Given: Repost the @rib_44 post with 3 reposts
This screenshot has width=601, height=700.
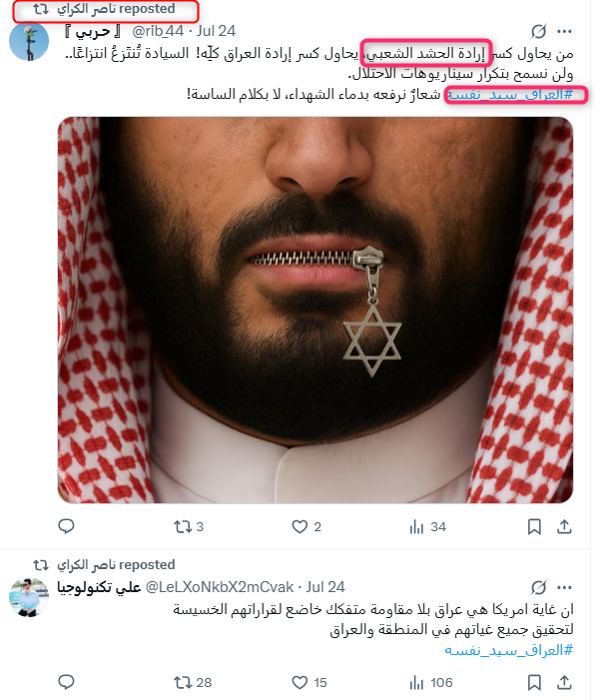Looking at the screenshot, I should pyautogui.click(x=189, y=527).
